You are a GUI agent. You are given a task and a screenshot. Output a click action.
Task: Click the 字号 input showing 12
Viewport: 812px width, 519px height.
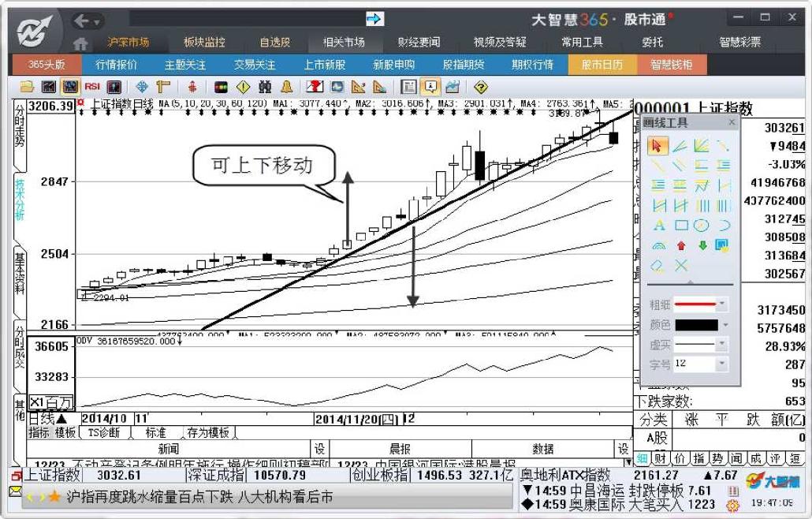695,364
